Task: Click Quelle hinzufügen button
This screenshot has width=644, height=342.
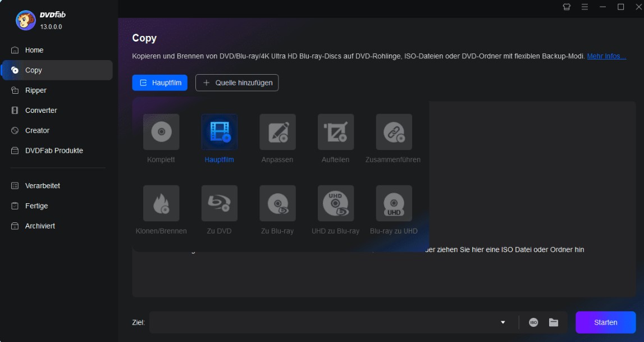Action: click(x=237, y=83)
